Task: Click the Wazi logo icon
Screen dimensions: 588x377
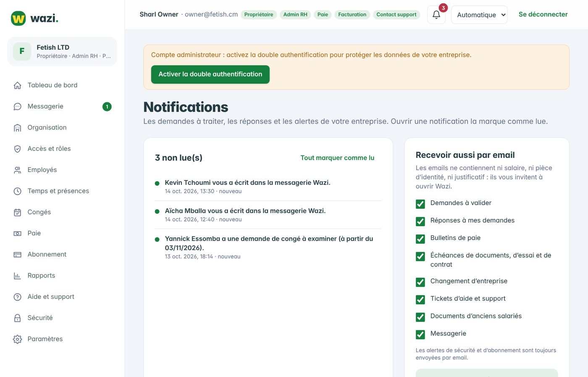Action: click(x=18, y=18)
